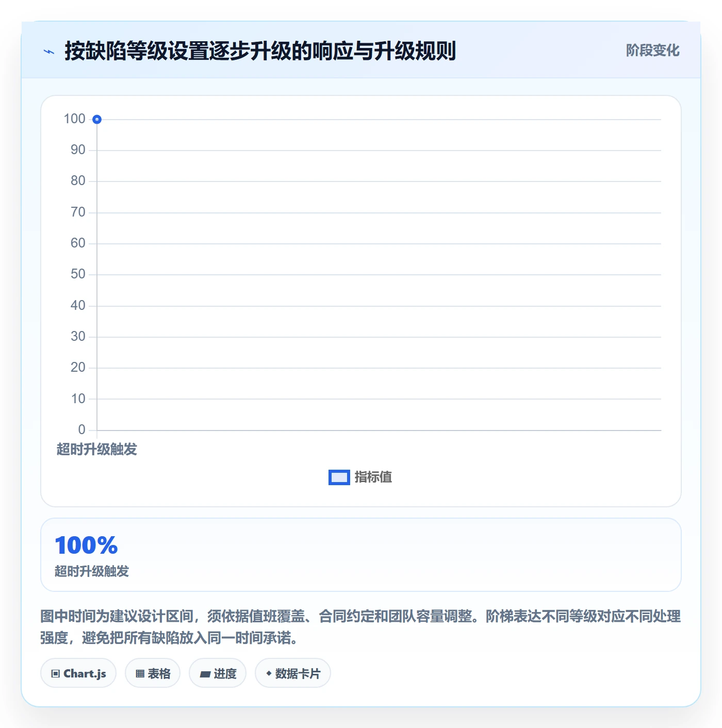
Task: Click the lightning bolt icon beside the title
Action: [x=49, y=52]
